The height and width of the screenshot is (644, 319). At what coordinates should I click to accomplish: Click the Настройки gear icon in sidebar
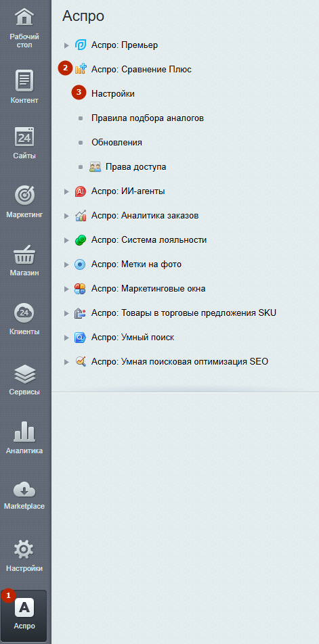pos(24,549)
